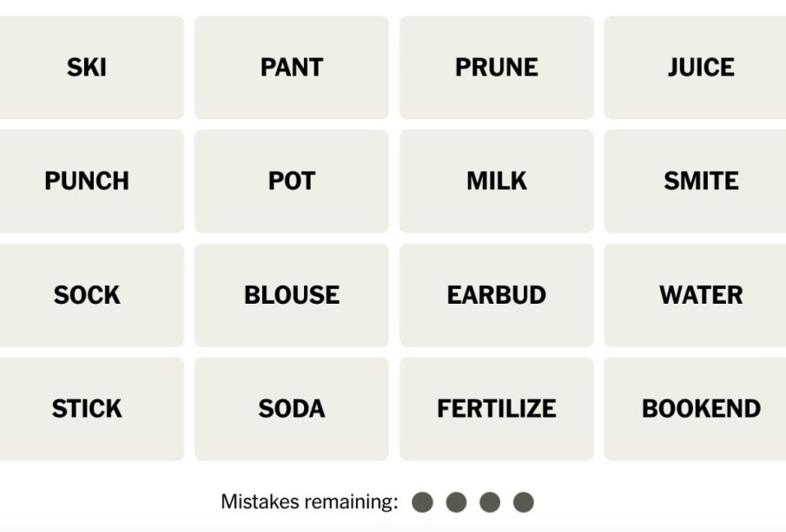Select the SOCK word tile
This screenshot has width=786, height=532.
[87, 295]
